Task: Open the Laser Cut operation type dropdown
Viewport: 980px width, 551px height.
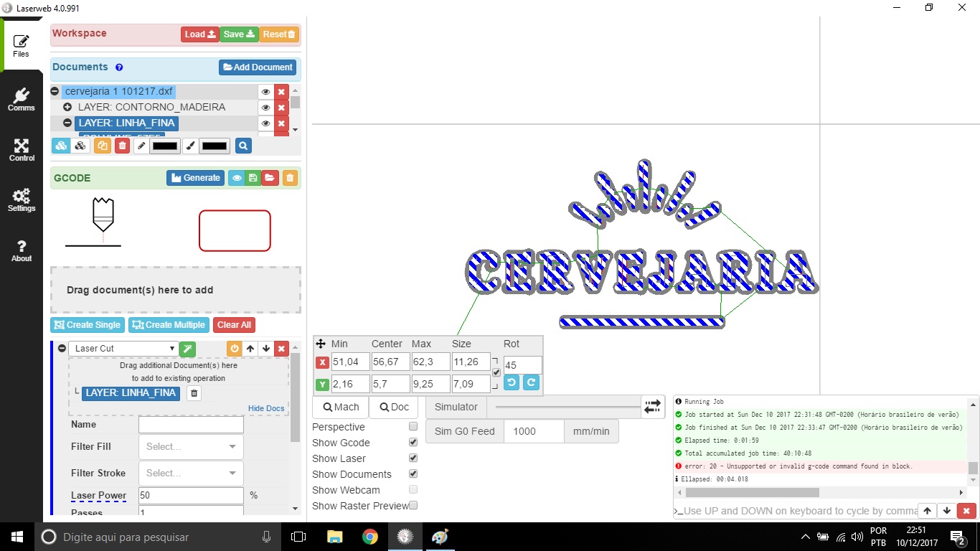Action: tap(123, 349)
